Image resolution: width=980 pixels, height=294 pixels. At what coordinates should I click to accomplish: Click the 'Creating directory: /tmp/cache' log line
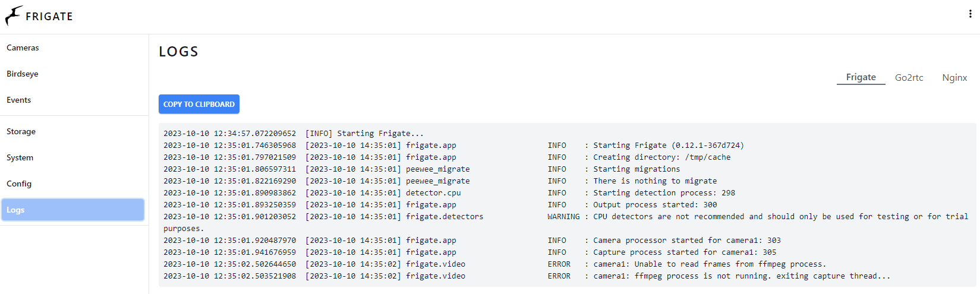point(447,157)
